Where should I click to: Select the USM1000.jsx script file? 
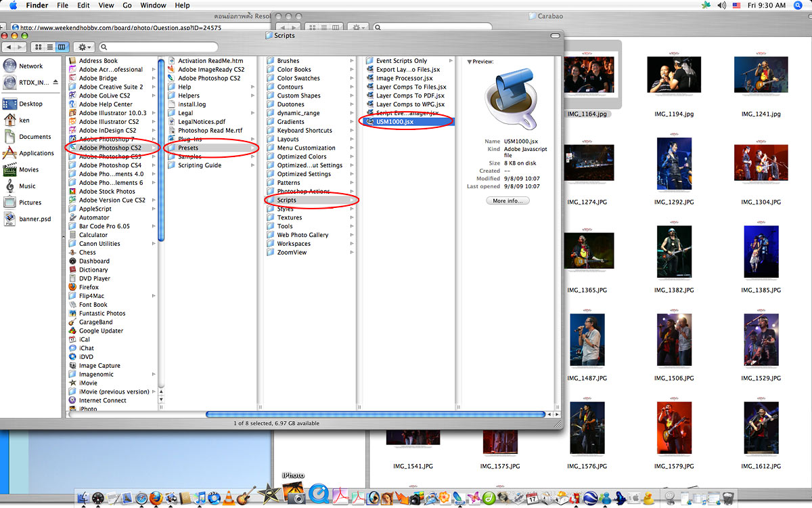pyautogui.click(x=394, y=122)
